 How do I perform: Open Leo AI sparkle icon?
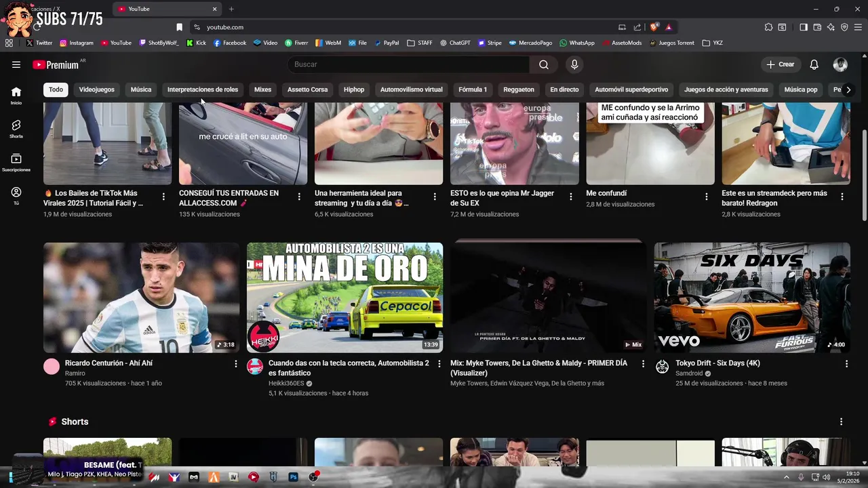pyautogui.click(x=831, y=27)
